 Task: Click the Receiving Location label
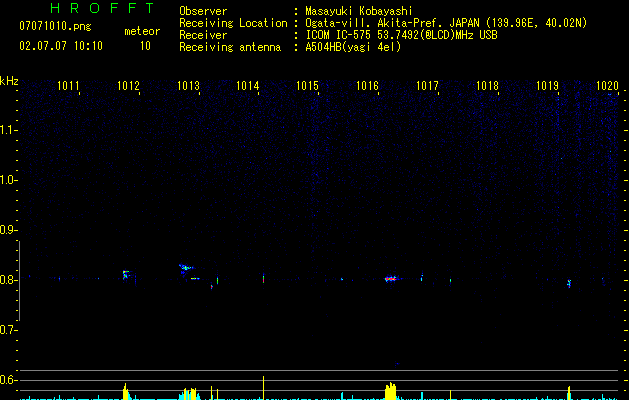(x=233, y=23)
